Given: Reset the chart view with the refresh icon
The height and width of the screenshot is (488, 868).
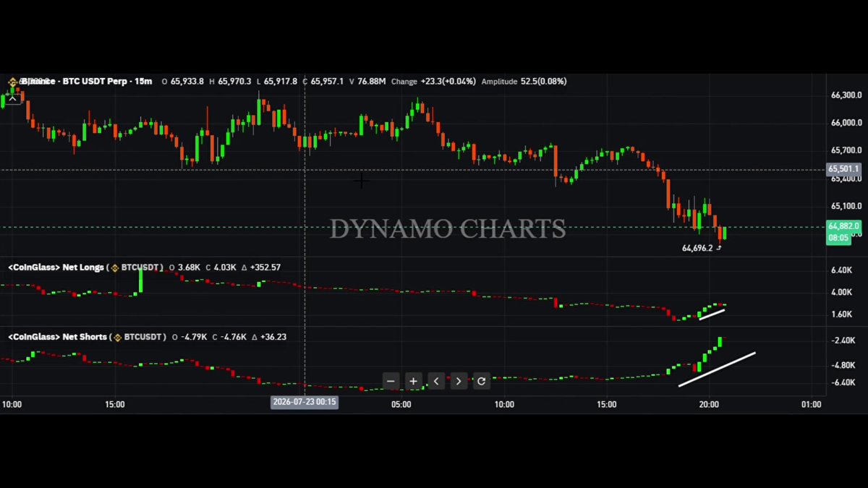Looking at the screenshot, I should 481,381.
